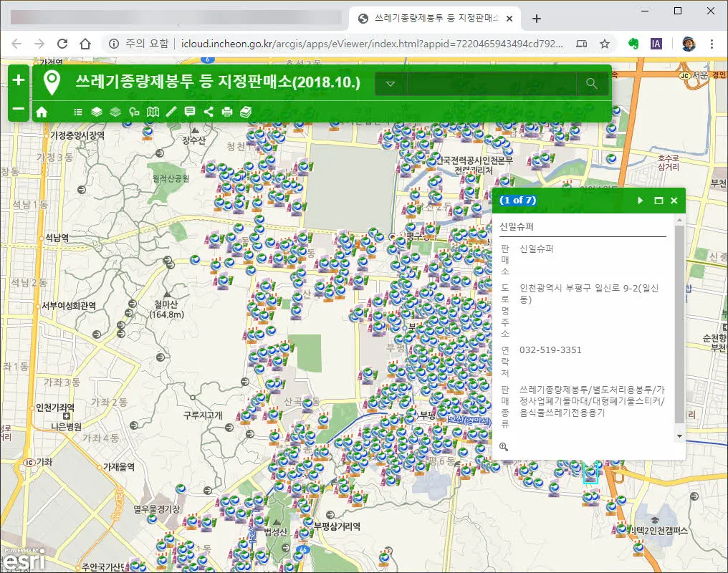Zoom to feature via popup magnifier icon
The image size is (728, 573).
pos(504,447)
